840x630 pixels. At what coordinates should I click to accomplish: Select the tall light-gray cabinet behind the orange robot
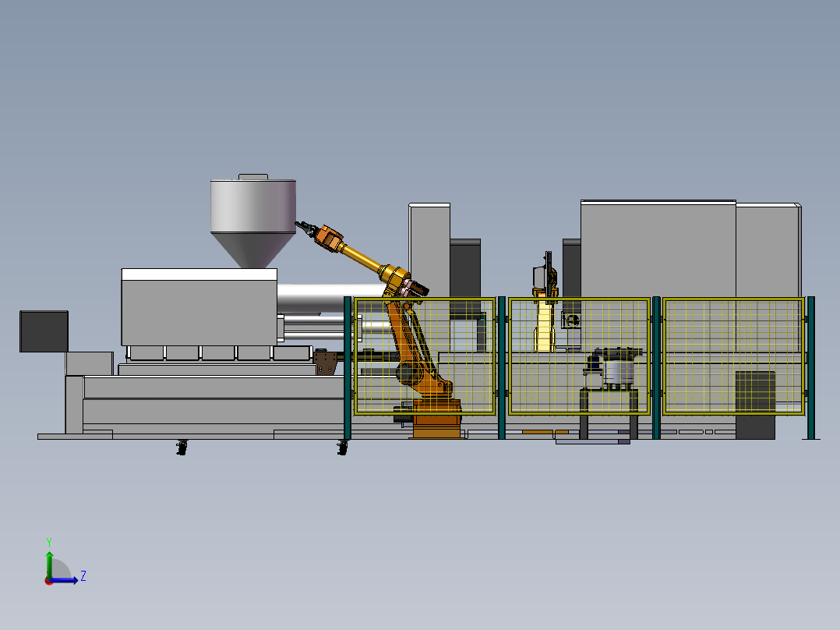coord(429,250)
